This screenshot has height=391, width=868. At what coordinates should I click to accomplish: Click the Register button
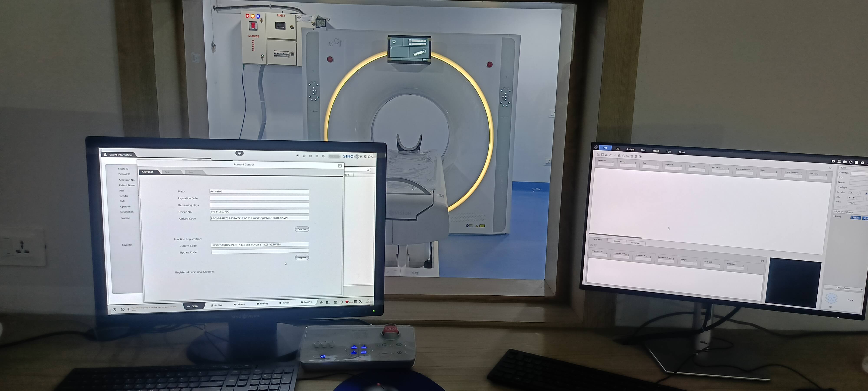302,257
